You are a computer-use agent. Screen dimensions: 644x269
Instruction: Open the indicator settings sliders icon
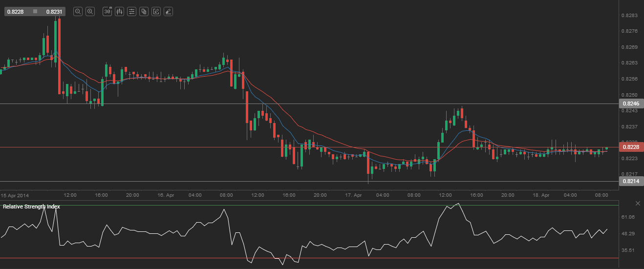tap(131, 11)
